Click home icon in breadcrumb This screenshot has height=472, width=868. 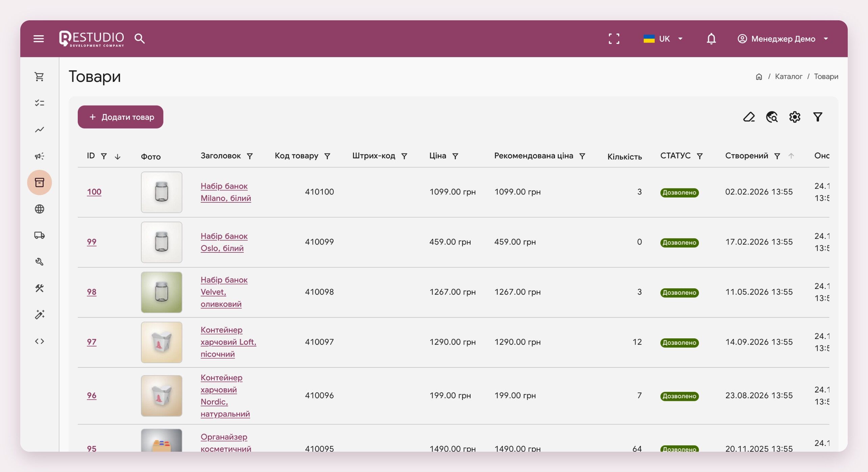(x=759, y=77)
